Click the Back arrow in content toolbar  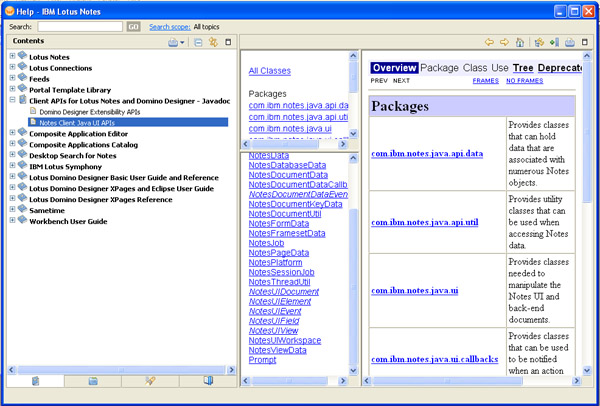tap(489, 42)
